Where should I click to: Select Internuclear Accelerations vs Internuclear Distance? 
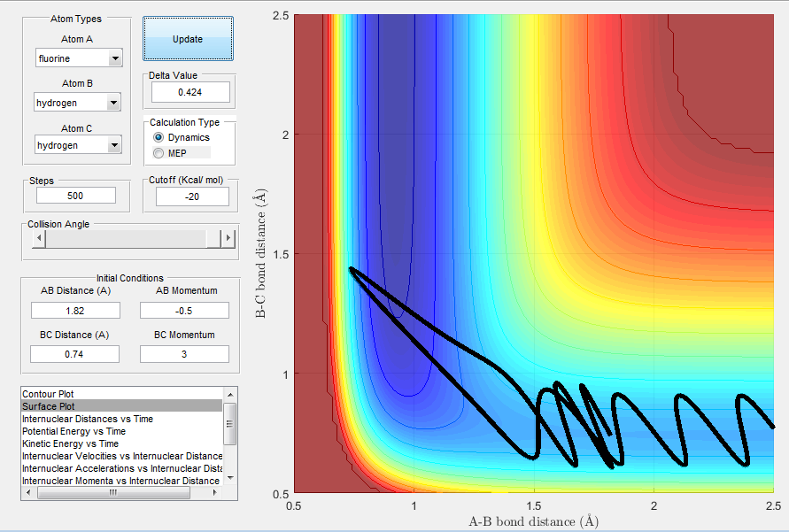122,468
